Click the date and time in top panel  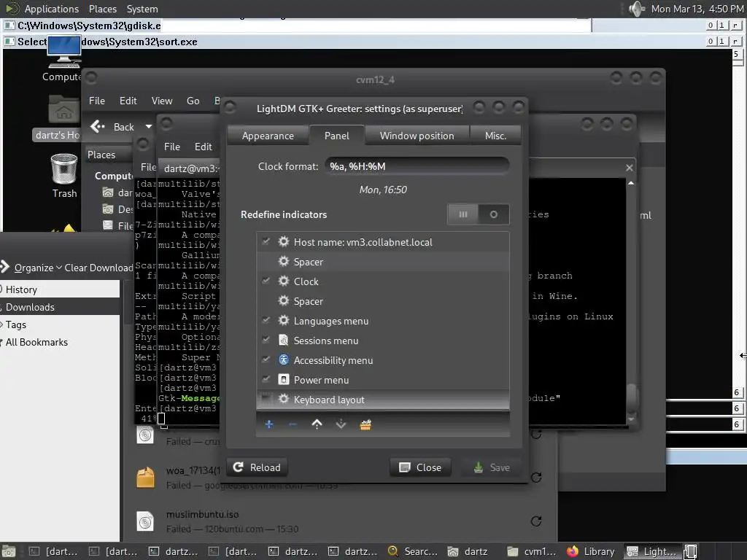(x=697, y=9)
